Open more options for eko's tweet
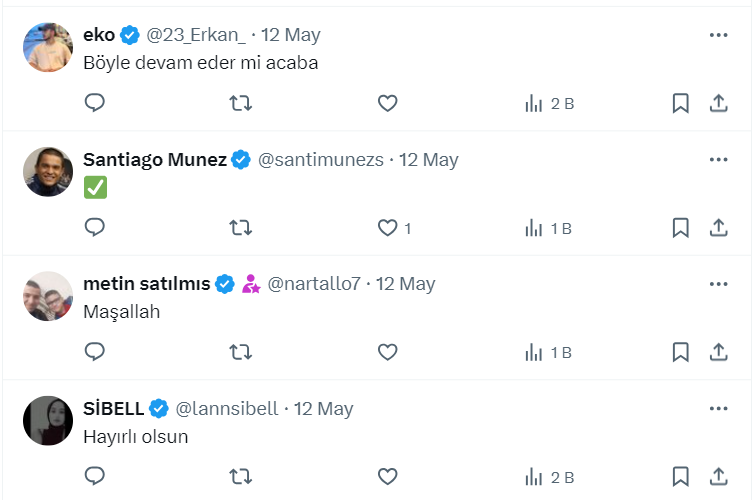752x500 pixels. (x=718, y=35)
